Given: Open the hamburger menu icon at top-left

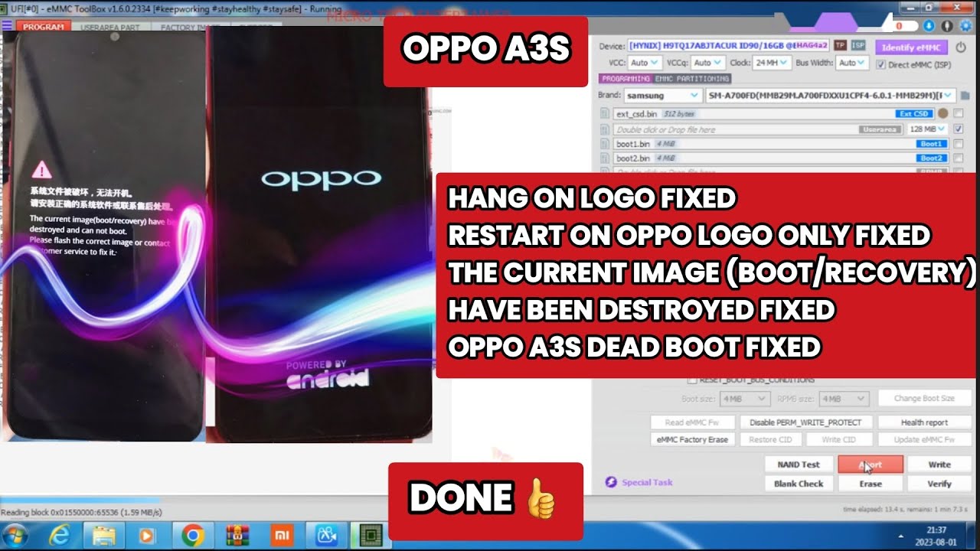Looking at the screenshot, I should tap(7, 26).
